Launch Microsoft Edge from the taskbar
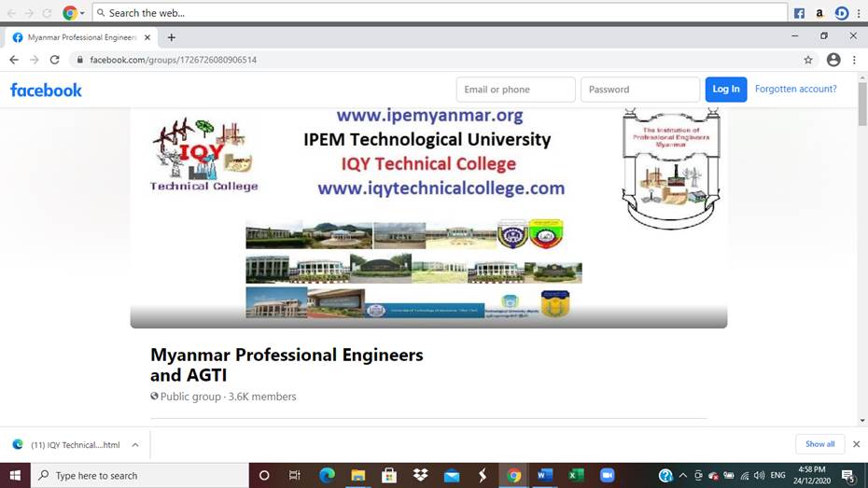Image resolution: width=868 pixels, height=488 pixels. coord(327,475)
